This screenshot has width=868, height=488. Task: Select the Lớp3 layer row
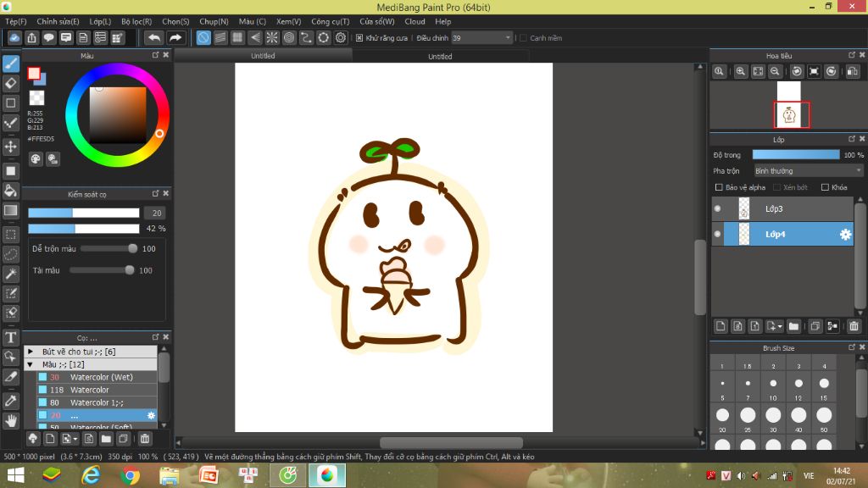(782, 208)
